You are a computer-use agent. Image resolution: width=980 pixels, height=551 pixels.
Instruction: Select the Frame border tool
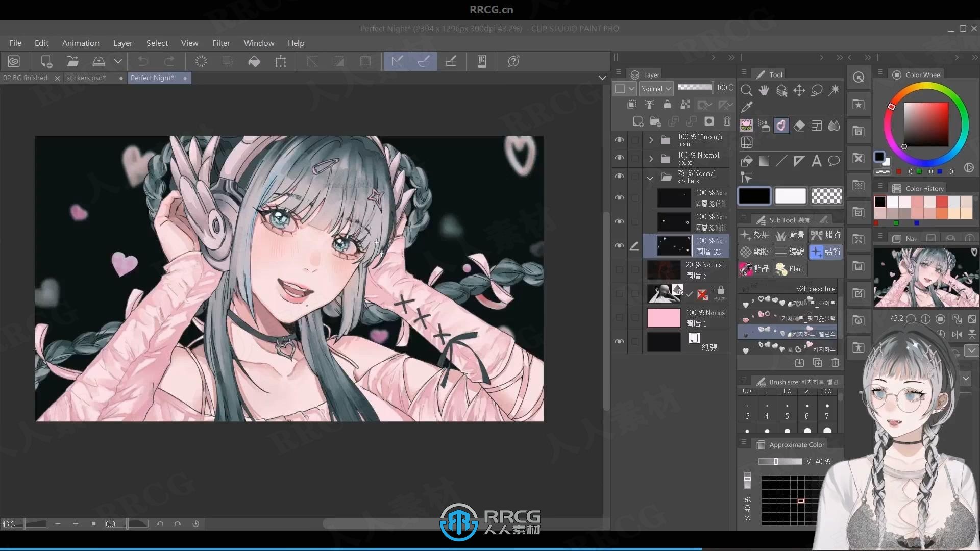pos(817,126)
